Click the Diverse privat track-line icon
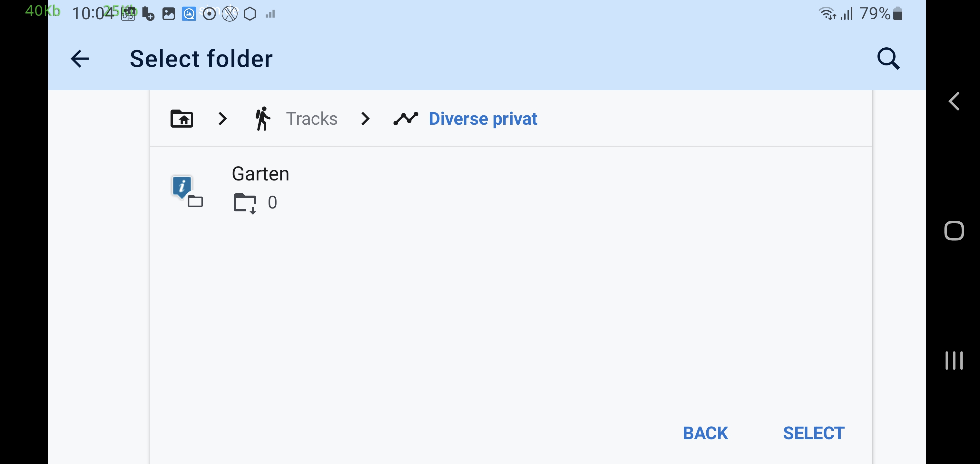 pos(406,119)
